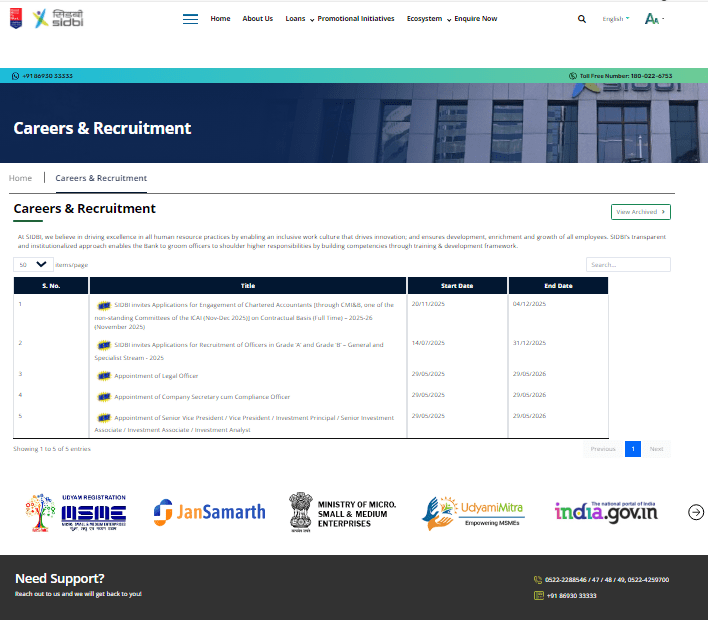Click Toll Free Number 180-022-6753 text

[x=626, y=76]
